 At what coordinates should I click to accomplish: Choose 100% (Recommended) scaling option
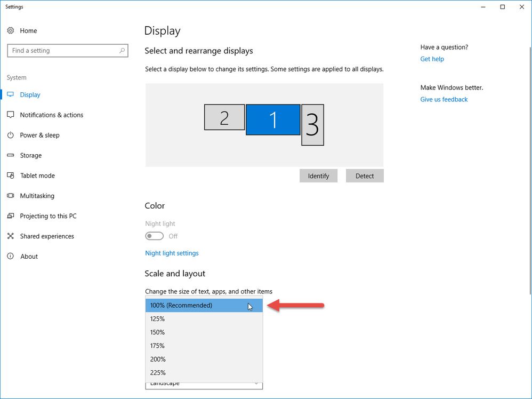tap(204, 305)
